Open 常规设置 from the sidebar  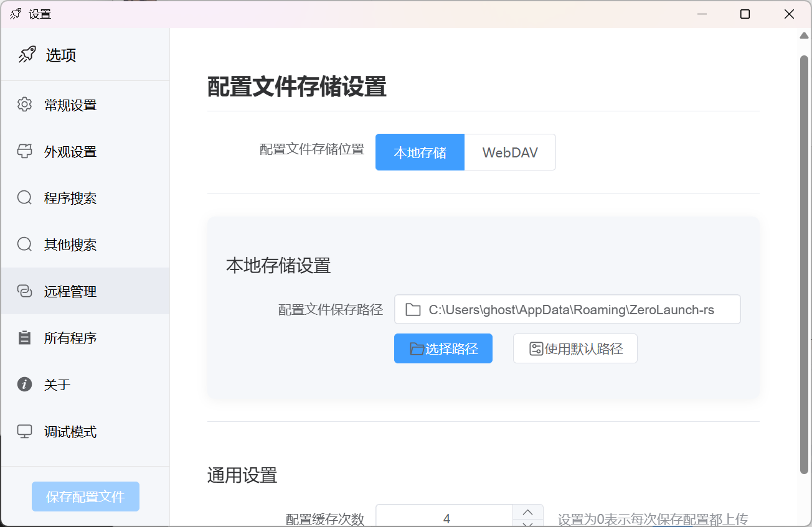tap(70, 105)
